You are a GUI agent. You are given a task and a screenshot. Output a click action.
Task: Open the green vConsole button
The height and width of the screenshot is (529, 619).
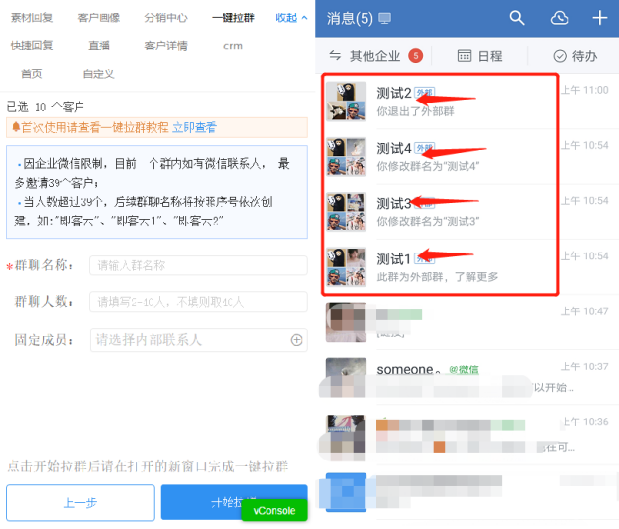(x=274, y=510)
